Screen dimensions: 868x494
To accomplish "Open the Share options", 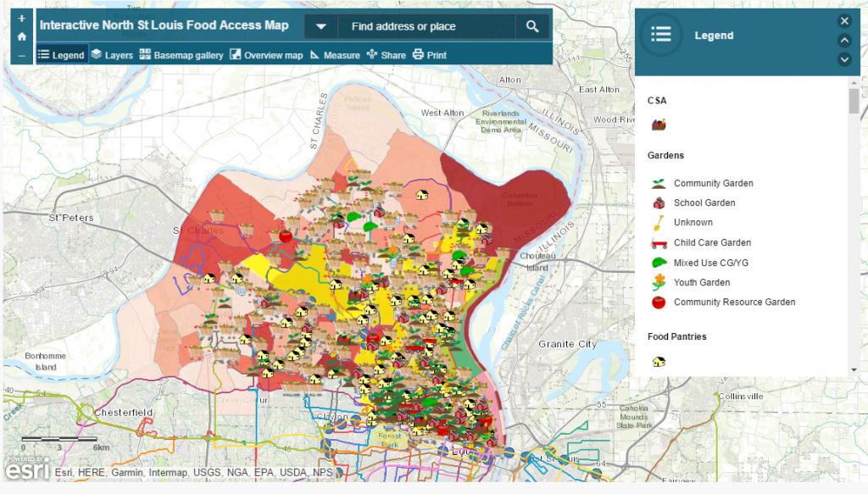I will click(x=386, y=54).
